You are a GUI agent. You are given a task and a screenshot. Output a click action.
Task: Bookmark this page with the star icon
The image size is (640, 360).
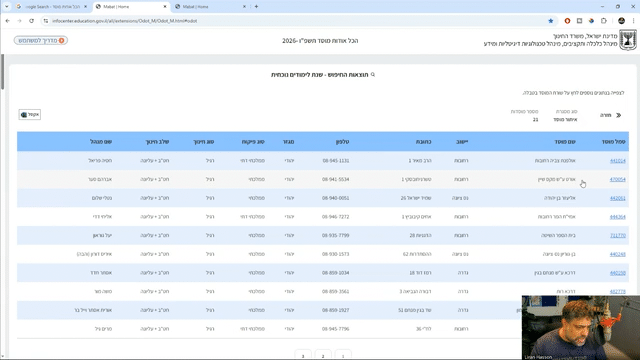coord(551,21)
